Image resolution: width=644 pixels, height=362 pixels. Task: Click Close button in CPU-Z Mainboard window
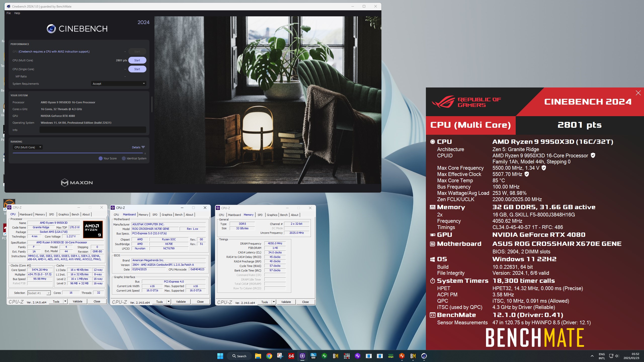coord(200,302)
